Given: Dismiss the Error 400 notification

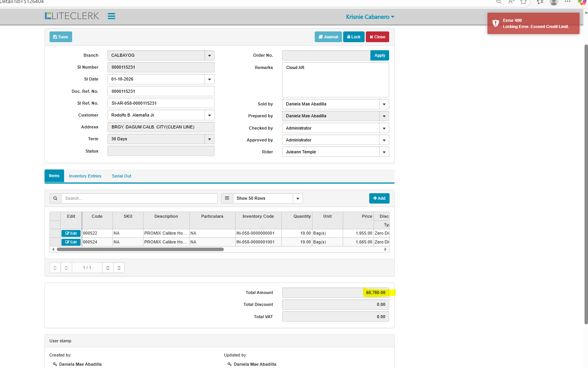Looking at the screenshot, I should tap(533, 23).
